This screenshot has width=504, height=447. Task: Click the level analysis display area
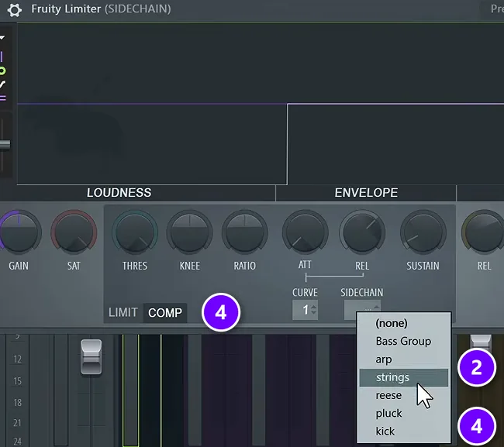click(261, 104)
